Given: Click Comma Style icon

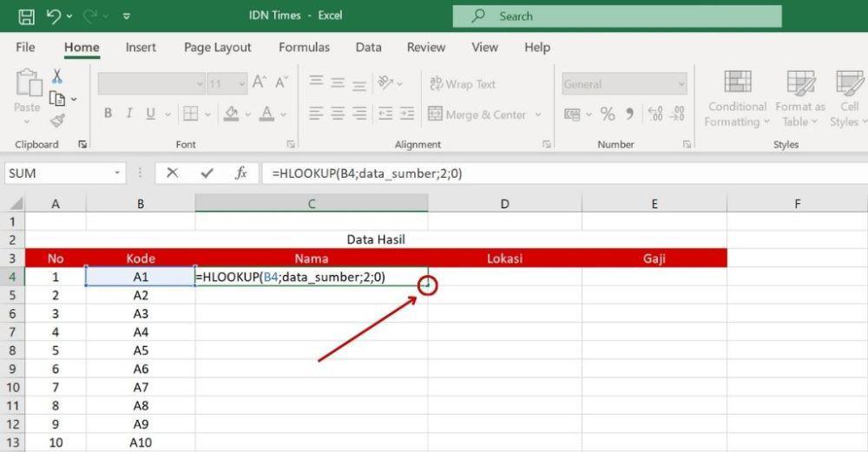Looking at the screenshot, I should [x=629, y=115].
